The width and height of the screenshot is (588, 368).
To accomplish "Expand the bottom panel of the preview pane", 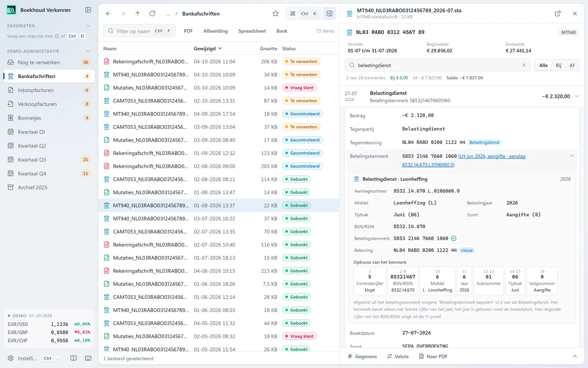I will click(x=575, y=356).
